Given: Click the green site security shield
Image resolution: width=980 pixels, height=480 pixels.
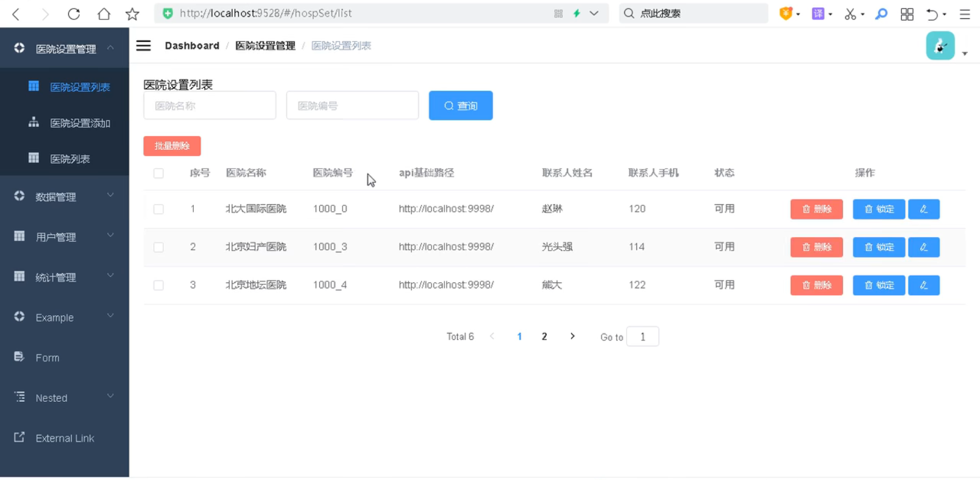Looking at the screenshot, I should tap(168, 13).
